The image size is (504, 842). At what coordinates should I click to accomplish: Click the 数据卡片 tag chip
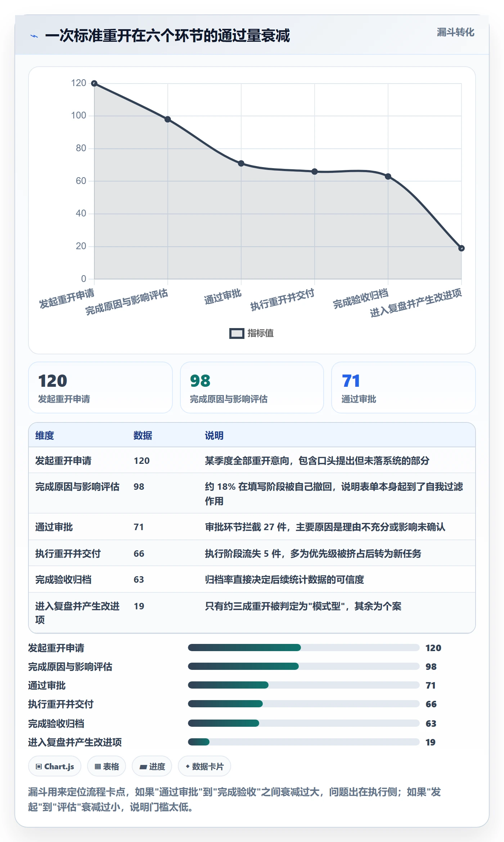[x=204, y=766]
